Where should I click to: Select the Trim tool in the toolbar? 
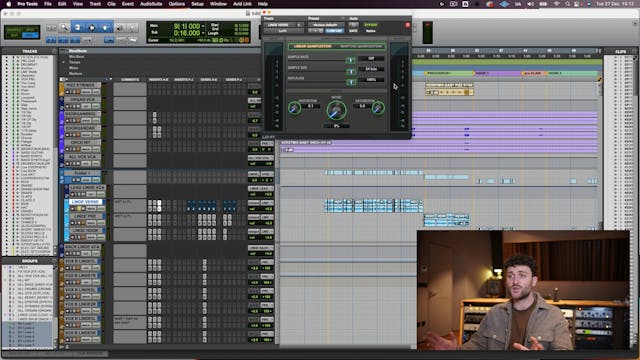pyautogui.click(x=78, y=28)
